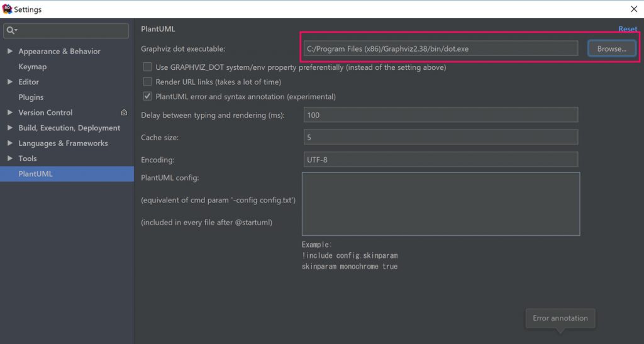Click the PlantUML page heading
The height and width of the screenshot is (344, 644).
158,29
